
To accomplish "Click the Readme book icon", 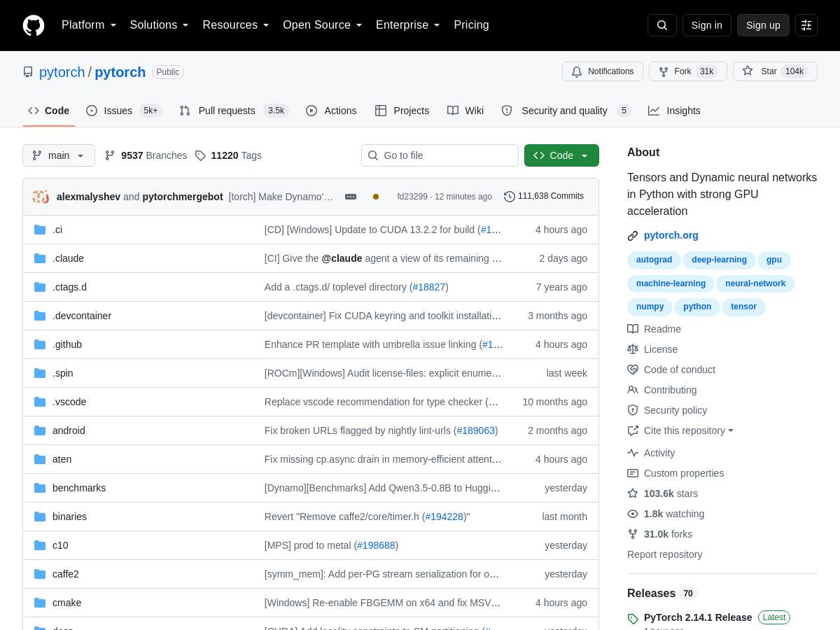I will tap(633, 329).
